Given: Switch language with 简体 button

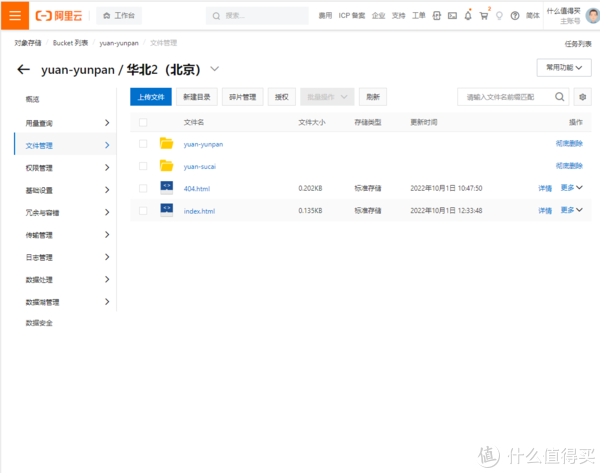Looking at the screenshot, I should [533, 16].
